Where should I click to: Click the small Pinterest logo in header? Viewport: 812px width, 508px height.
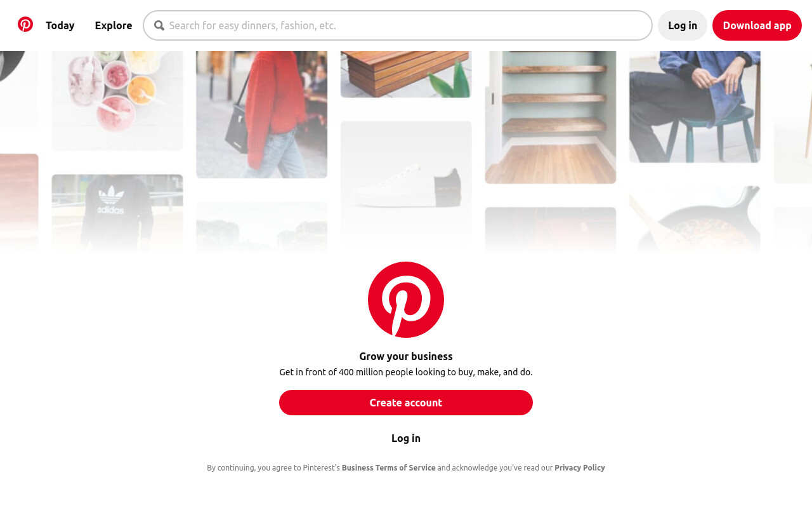[25, 25]
